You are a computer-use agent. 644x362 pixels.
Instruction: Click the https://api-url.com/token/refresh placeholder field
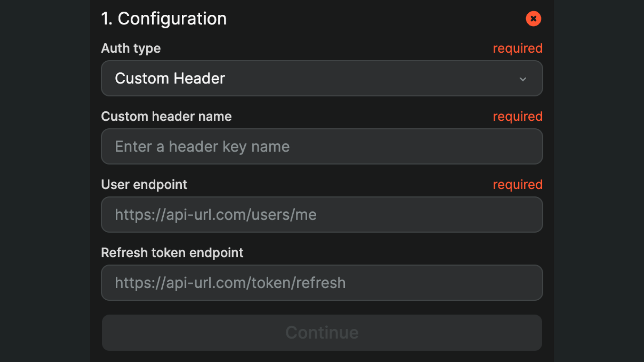click(230, 283)
